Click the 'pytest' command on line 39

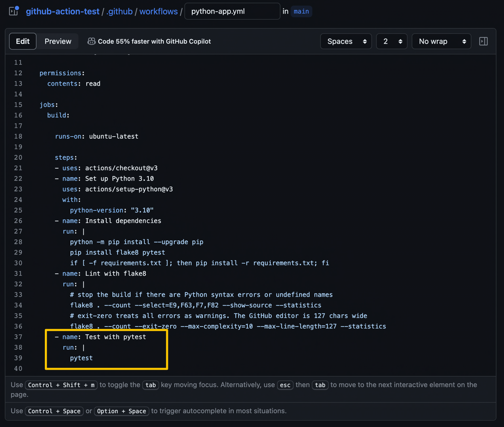point(81,358)
